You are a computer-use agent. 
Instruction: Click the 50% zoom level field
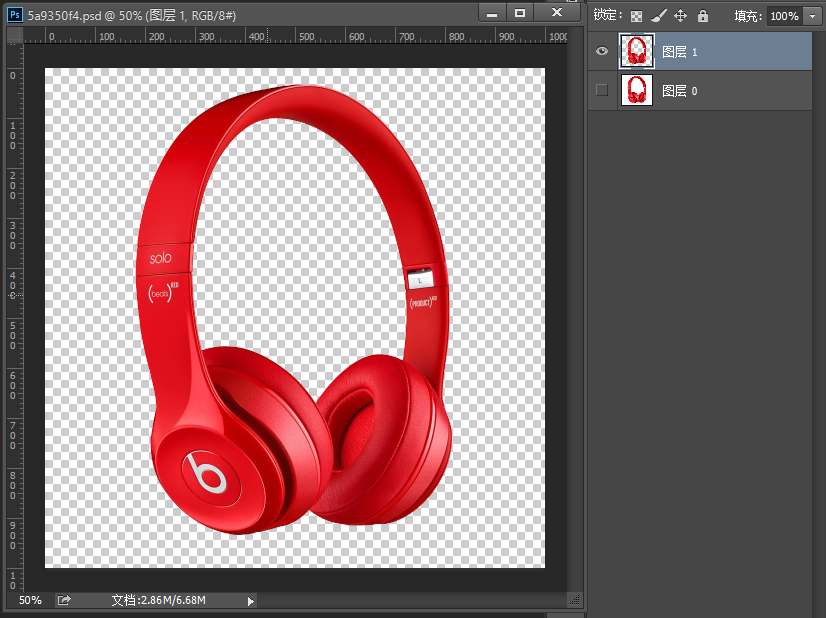pos(30,600)
